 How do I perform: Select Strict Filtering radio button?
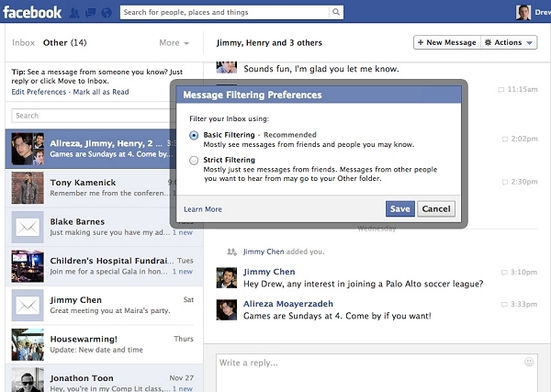click(194, 161)
